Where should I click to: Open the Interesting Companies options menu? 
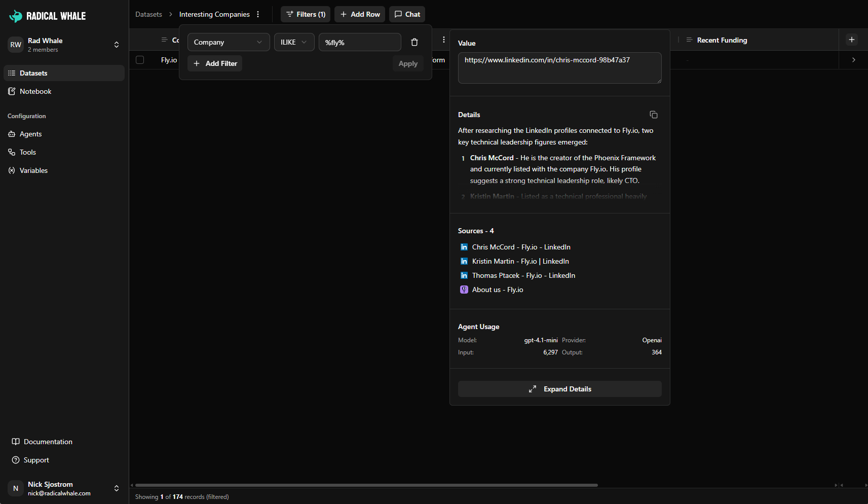click(x=258, y=14)
